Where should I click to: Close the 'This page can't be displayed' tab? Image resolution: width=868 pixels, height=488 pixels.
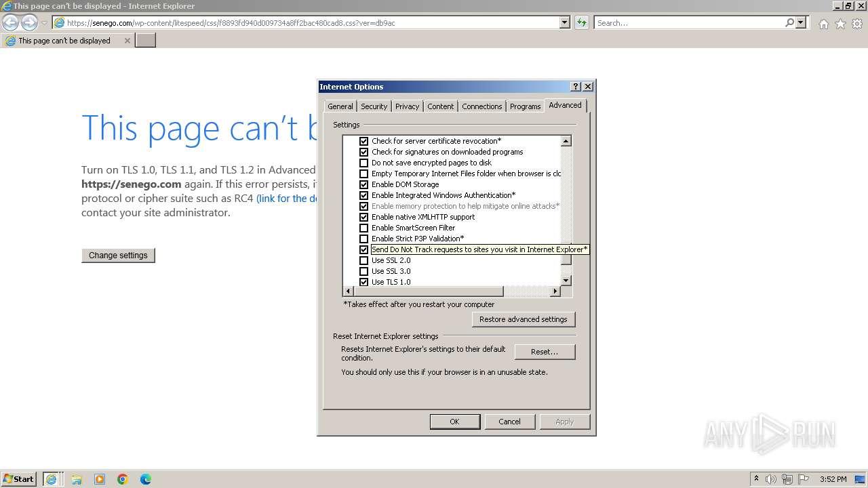click(127, 41)
